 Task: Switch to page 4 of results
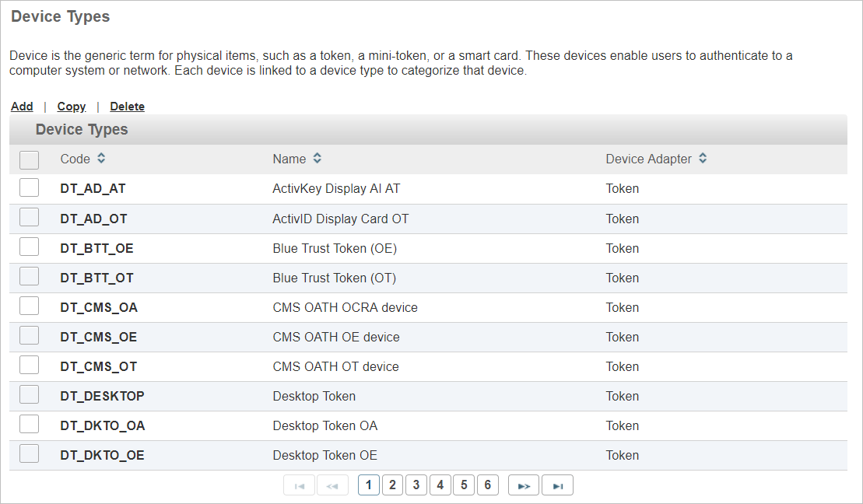tap(440, 485)
